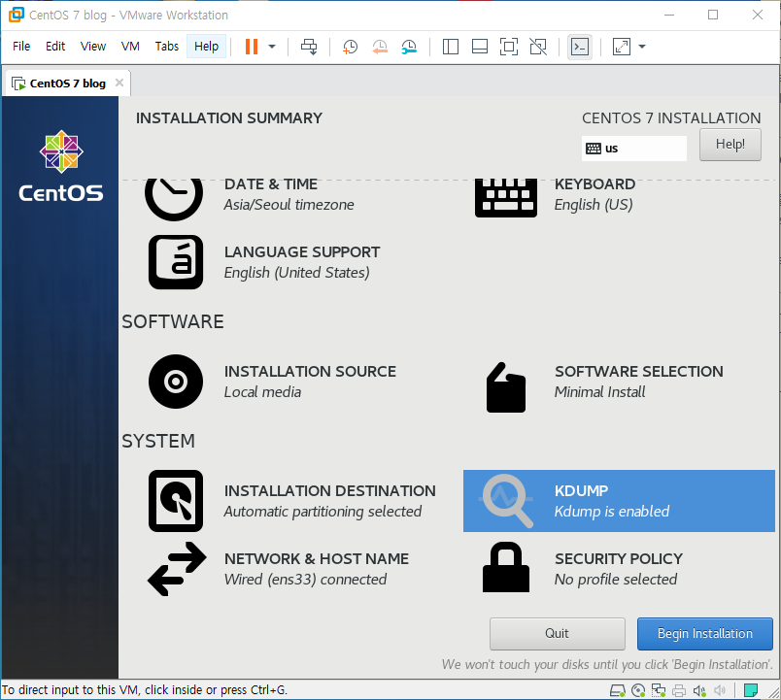Open the File menu
Viewport: 781px width, 700px height.
click(x=21, y=47)
